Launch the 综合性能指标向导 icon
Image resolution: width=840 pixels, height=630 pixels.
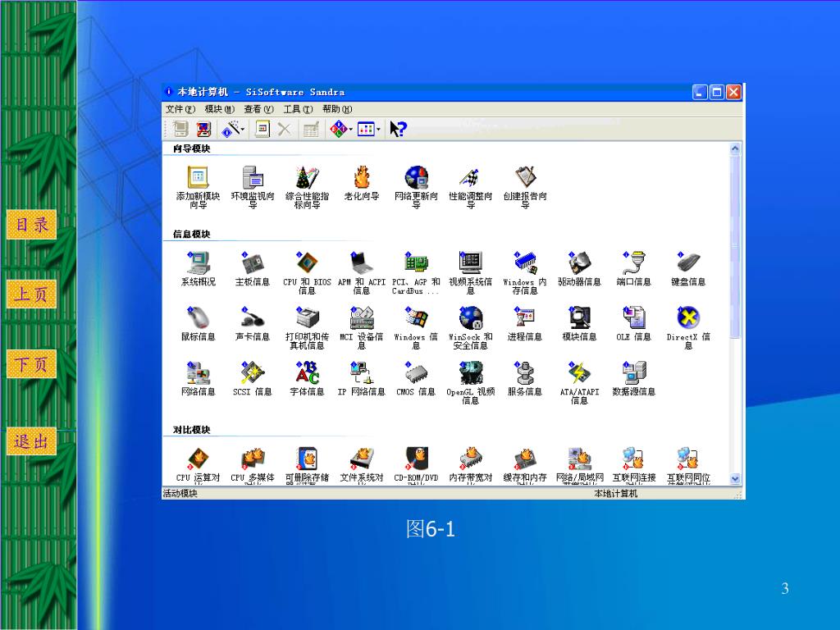[307, 178]
